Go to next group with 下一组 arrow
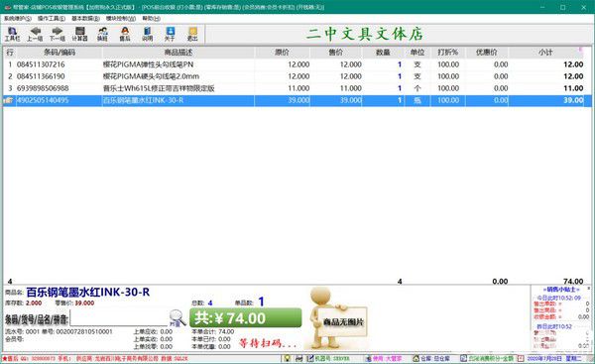Image resolution: width=595 pixels, height=364 pixels. pyautogui.click(x=58, y=34)
